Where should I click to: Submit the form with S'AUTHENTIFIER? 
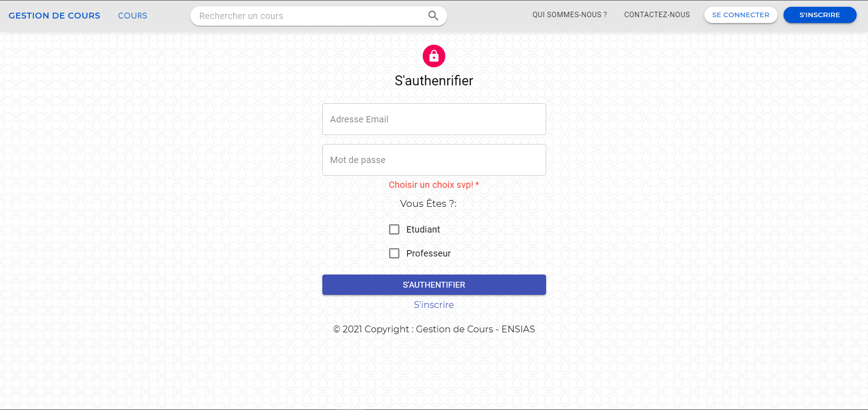(x=434, y=284)
